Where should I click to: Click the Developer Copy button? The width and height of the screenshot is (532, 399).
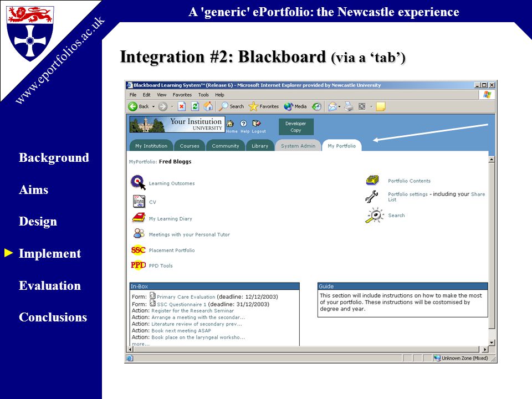[x=296, y=127]
